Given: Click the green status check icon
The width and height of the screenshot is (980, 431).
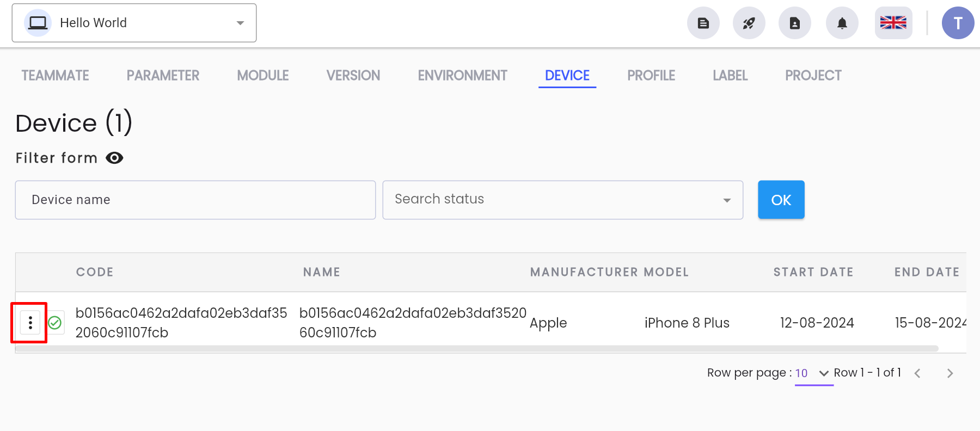Looking at the screenshot, I should 55,323.
